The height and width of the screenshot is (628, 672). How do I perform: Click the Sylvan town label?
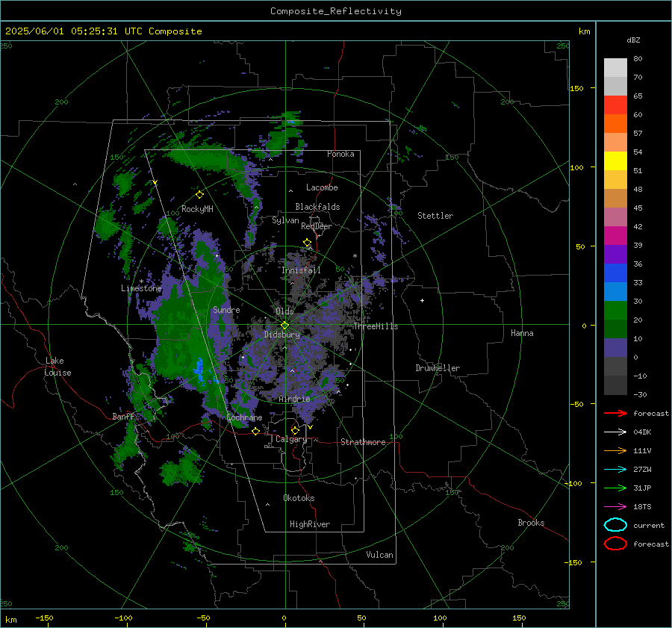coord(285,220)
